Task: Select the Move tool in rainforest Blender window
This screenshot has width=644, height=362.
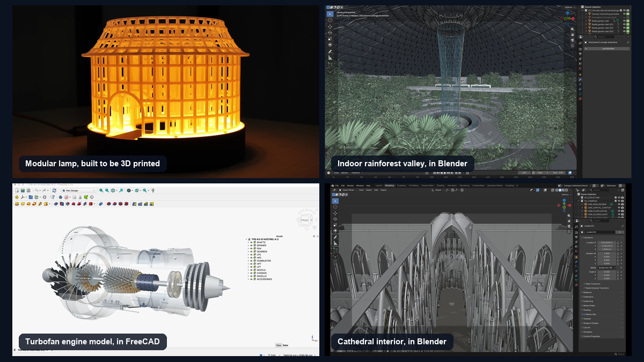Action: 330,27
